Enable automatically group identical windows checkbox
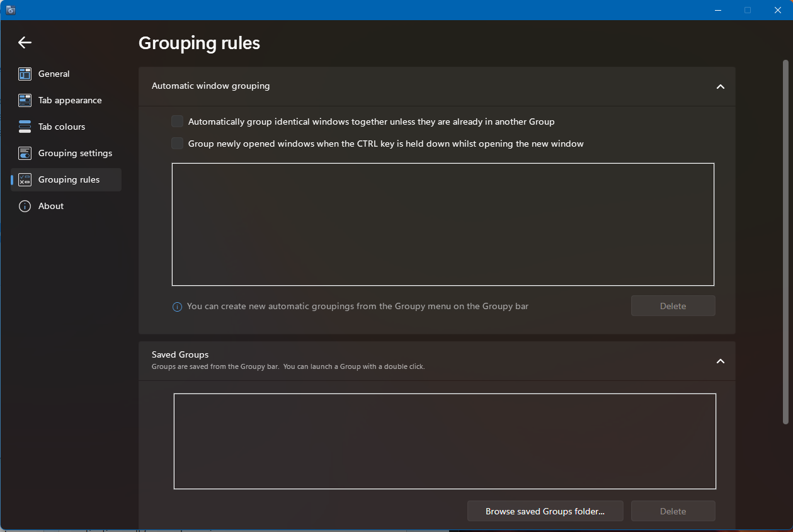Image resolution: width=793 pixels, height=532 pixels. [x=178, y=122]
